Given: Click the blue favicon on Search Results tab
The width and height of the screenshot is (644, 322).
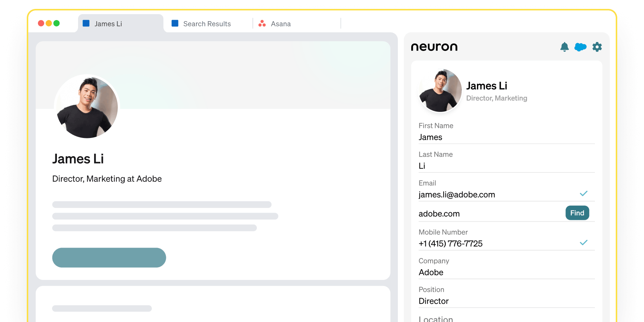Looking at the screenshot, I should click(x=175, y=23).
